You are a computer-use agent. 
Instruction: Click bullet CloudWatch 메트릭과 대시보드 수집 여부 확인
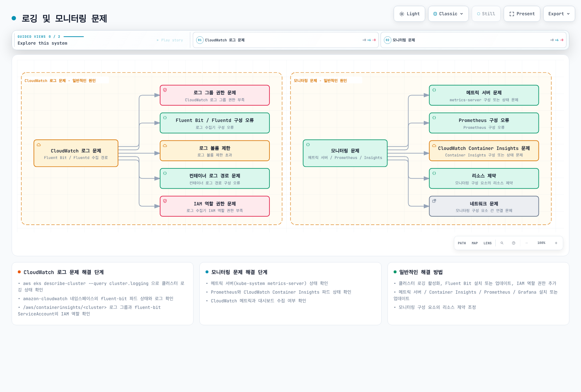tap(259, 301)
